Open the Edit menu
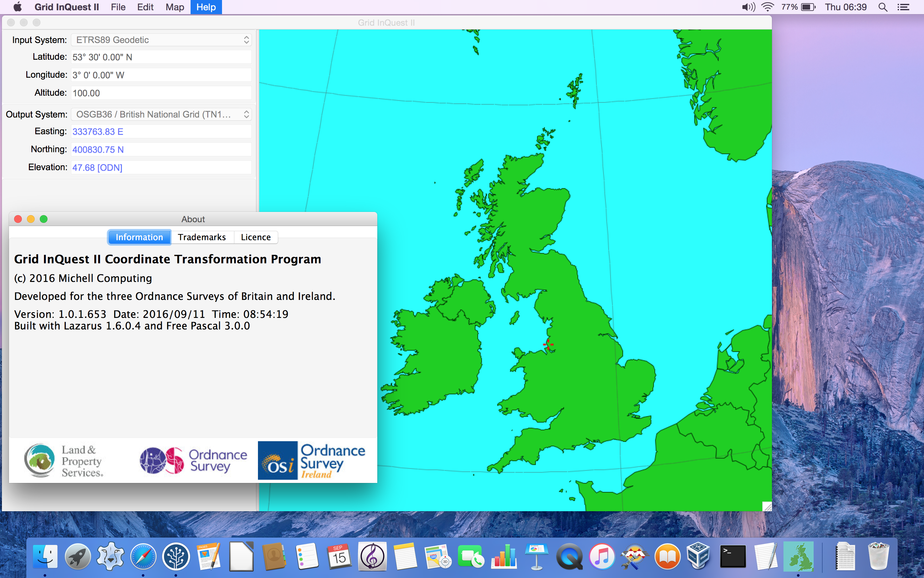The image size is (924, 578). click(x=145, y=7)
